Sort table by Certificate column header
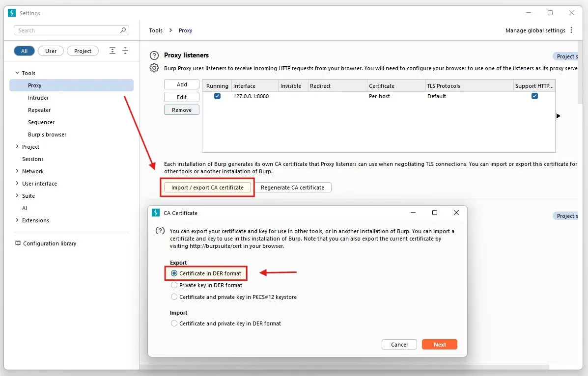This screenshot has width=588, height=376. coord(396,86)
